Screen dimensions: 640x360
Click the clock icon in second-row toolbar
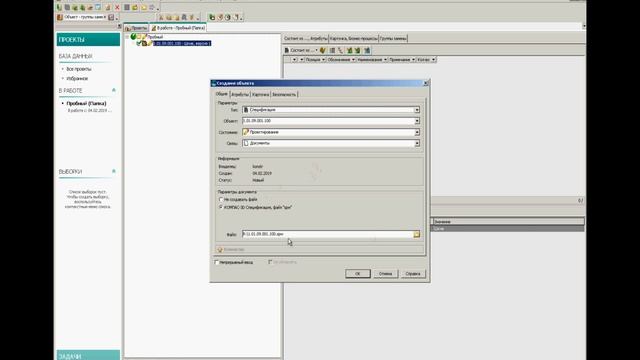click(228, 17)
